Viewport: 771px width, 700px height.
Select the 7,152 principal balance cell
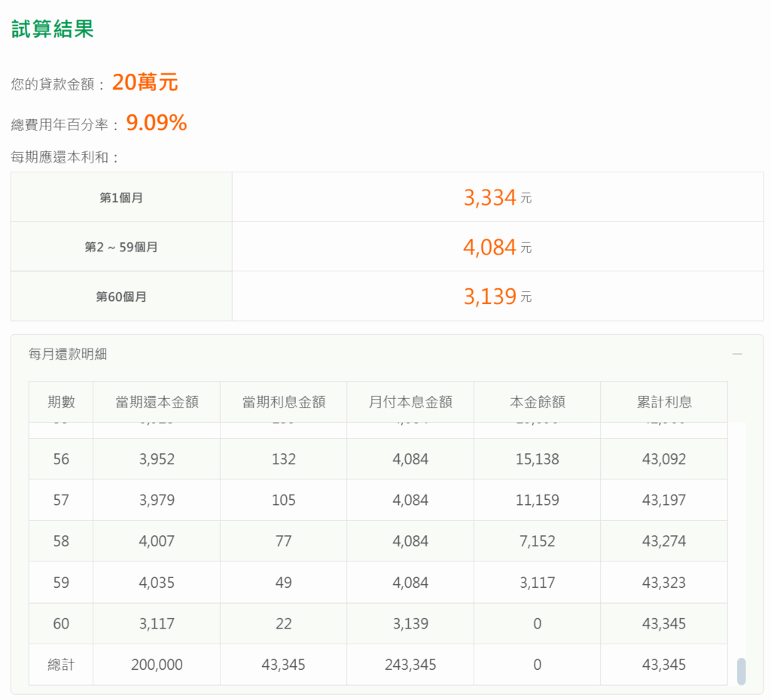pyautogui.click(x=537, y=541)
